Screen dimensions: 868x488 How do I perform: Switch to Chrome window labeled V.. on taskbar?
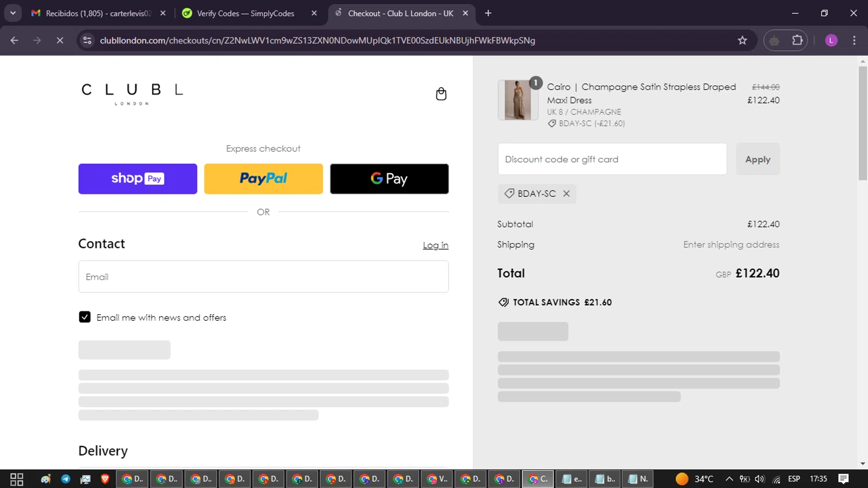click(x=437, y=479)
